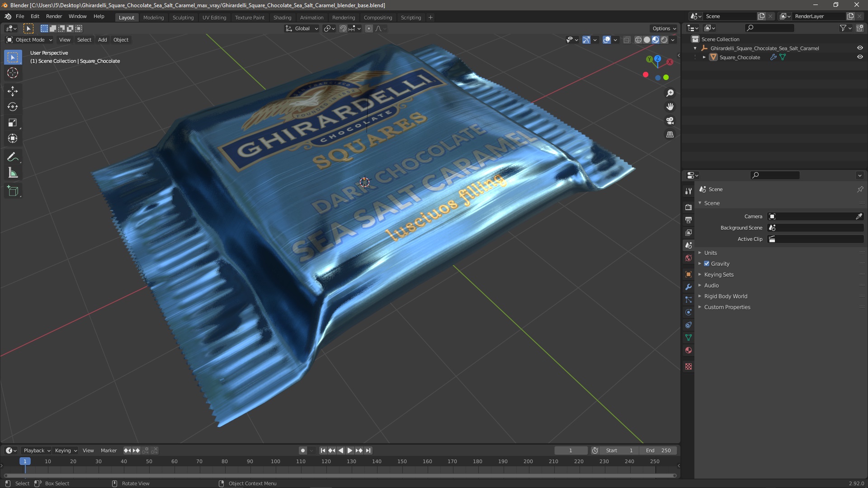Select the Annotate tool
Viewport: 868px width, 488px height.
point(13,157)
